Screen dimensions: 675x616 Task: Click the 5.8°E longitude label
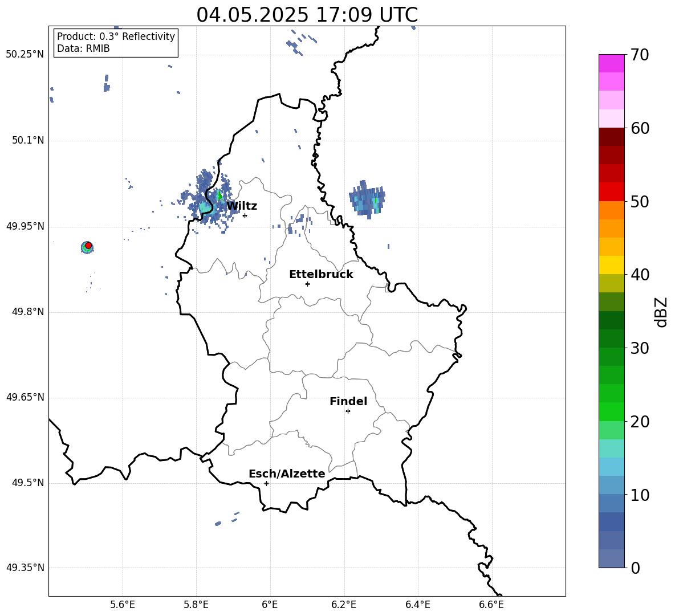point(196,605)
